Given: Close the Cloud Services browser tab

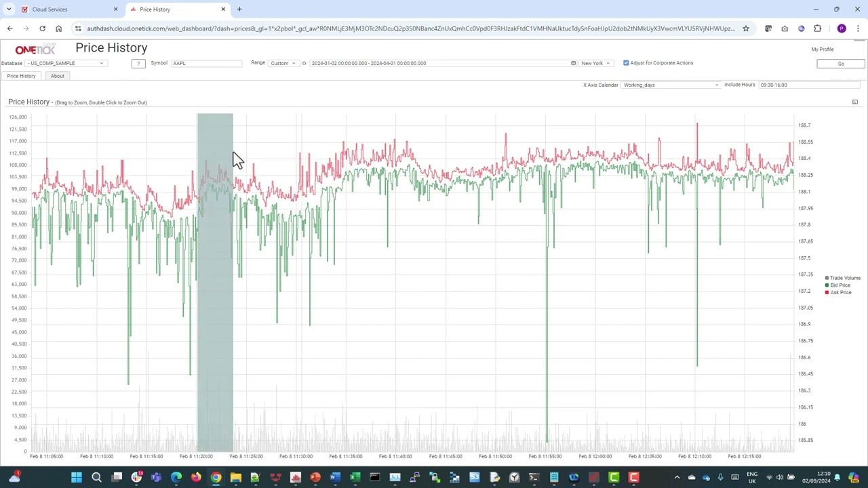Looking at the screenshot, I should pyautogui.click(x=115, y=9).
